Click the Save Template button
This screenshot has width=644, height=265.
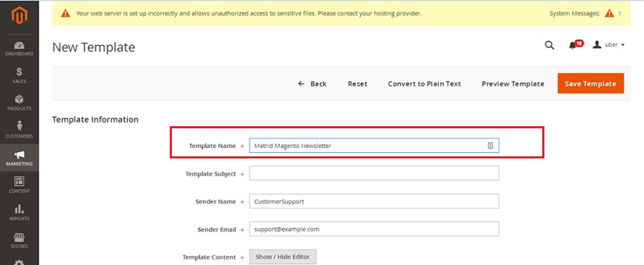point(591,83)
